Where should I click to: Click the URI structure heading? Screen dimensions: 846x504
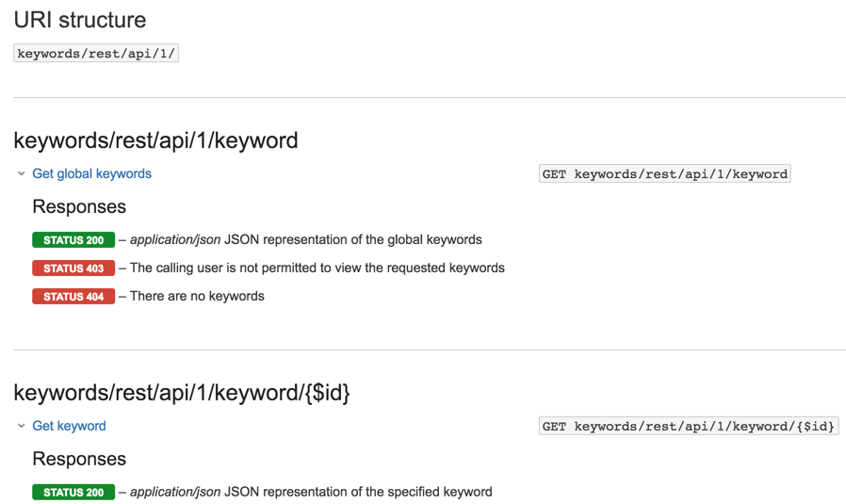tap(80, 20)
